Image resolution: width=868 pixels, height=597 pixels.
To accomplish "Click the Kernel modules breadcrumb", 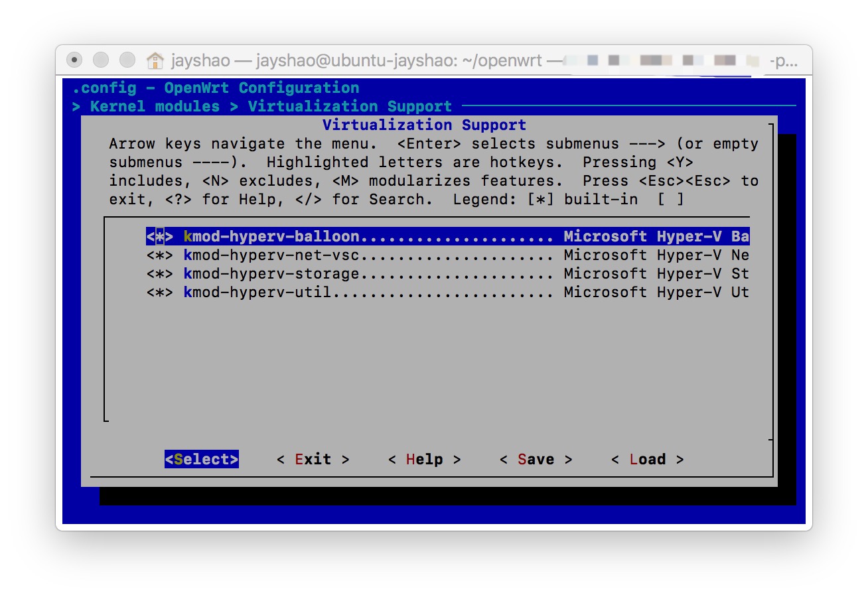I will point(155,107).
